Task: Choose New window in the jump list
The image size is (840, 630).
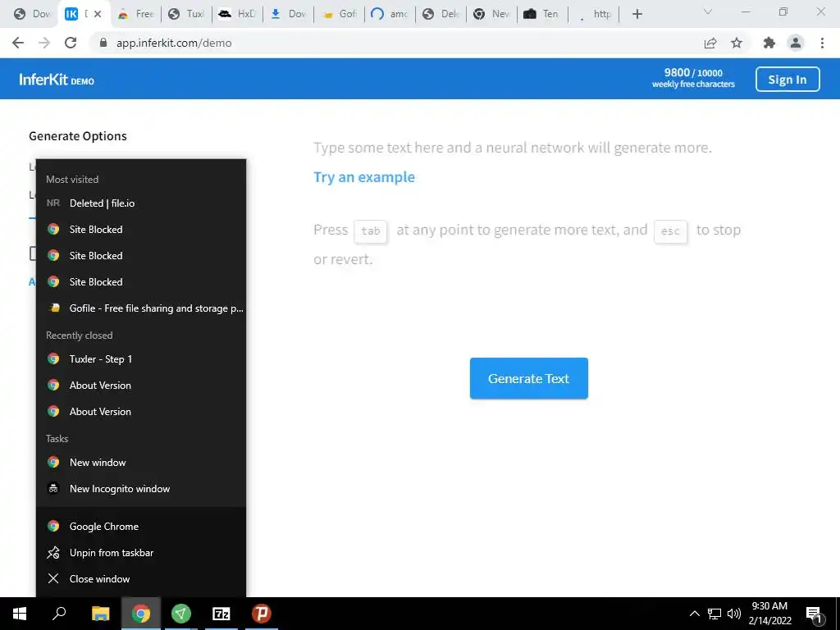Action: pyautogui.click(x=141, y=463)
